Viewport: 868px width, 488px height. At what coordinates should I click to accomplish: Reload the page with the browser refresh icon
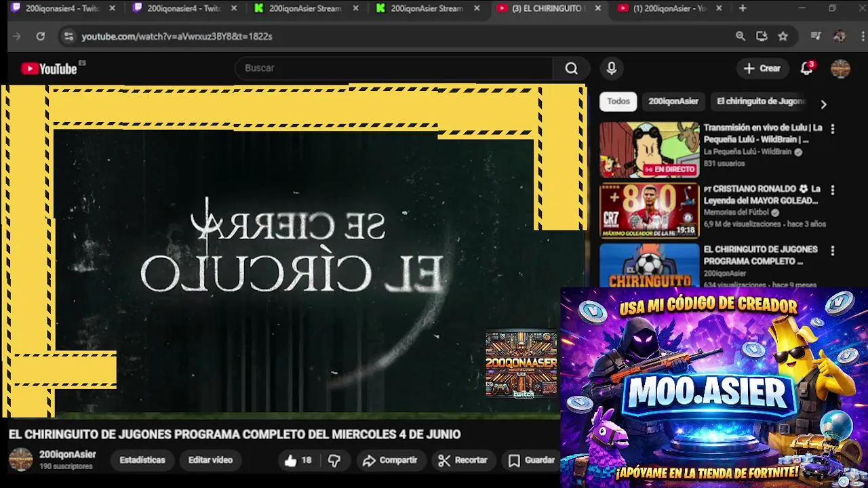[x=40, y=37]
